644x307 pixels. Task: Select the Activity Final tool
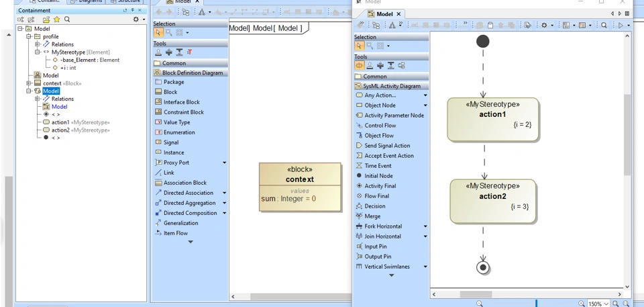(x=380, y=186)
